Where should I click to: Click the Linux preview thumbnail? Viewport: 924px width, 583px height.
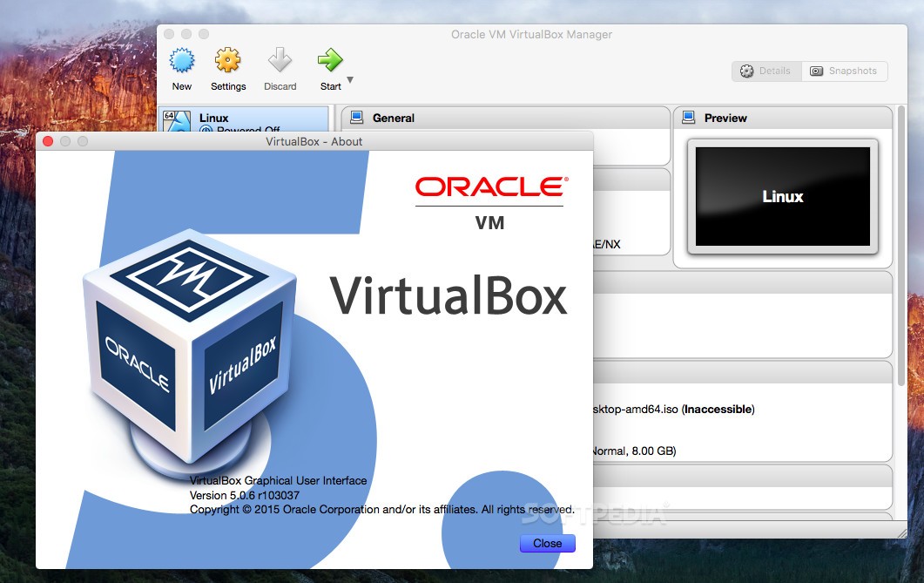(x=783, y=196)
